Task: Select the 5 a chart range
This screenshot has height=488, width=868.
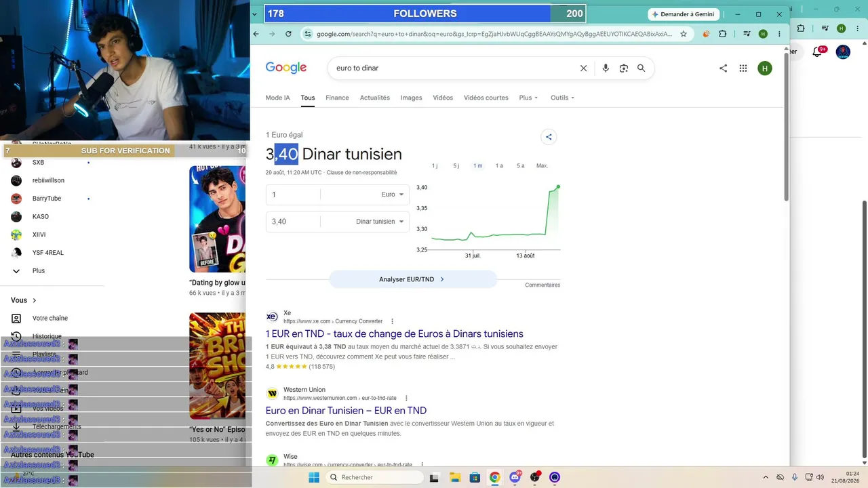Action: 520,166
